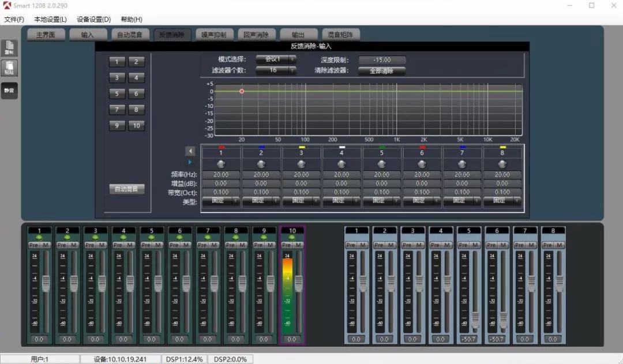Viewport: 623px width, 364px height.
Task: Mute input channel 1 with M
Action: pos(46,245)
